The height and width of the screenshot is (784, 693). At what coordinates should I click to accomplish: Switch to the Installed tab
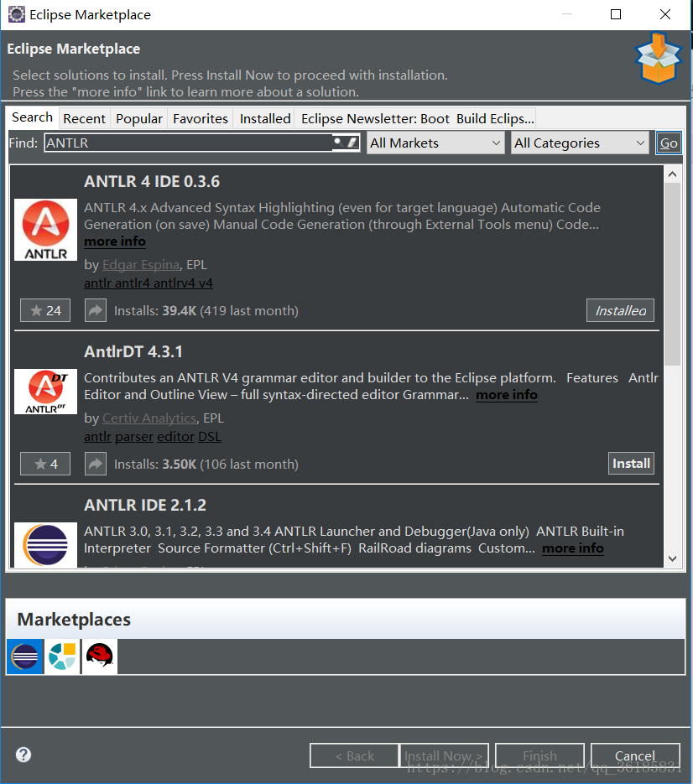(264, 118)
